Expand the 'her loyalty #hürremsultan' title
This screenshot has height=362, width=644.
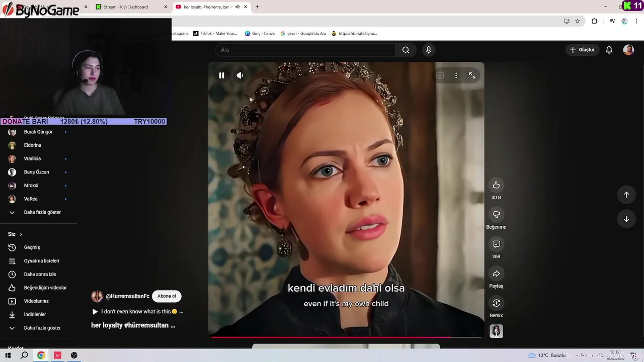pos(133,325)
